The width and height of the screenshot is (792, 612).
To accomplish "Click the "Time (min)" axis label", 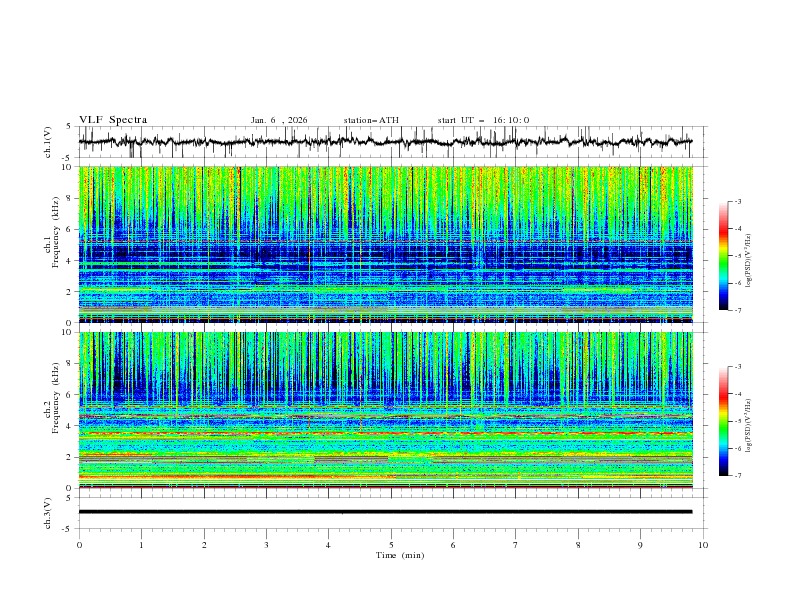I will pyautogui.click(x=400, y=555).
